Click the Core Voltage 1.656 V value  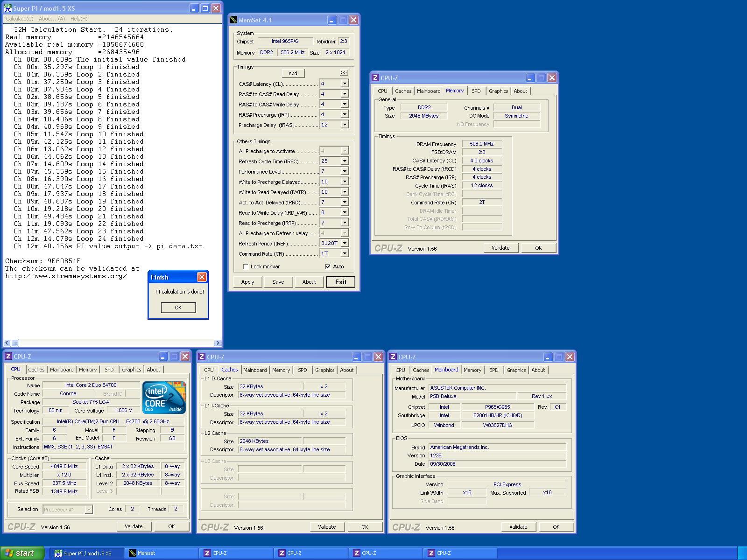pos(123,411)
